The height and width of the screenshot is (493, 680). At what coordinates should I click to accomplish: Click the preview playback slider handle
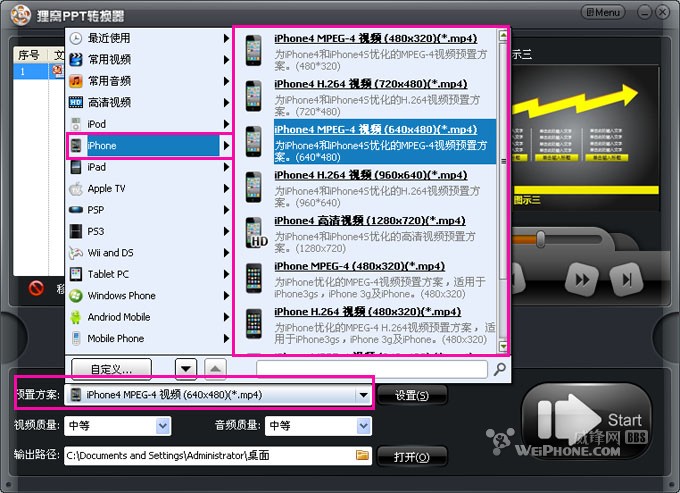(540, 239)
